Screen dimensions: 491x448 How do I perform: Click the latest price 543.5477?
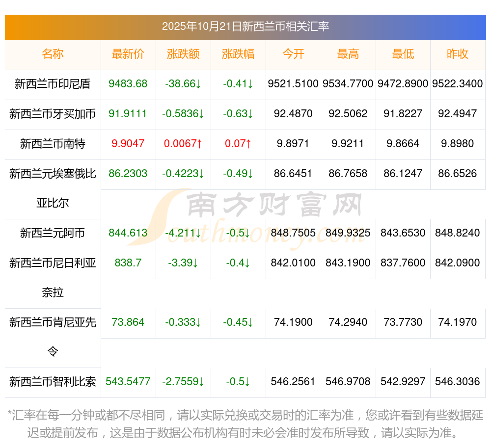(128, 381)
